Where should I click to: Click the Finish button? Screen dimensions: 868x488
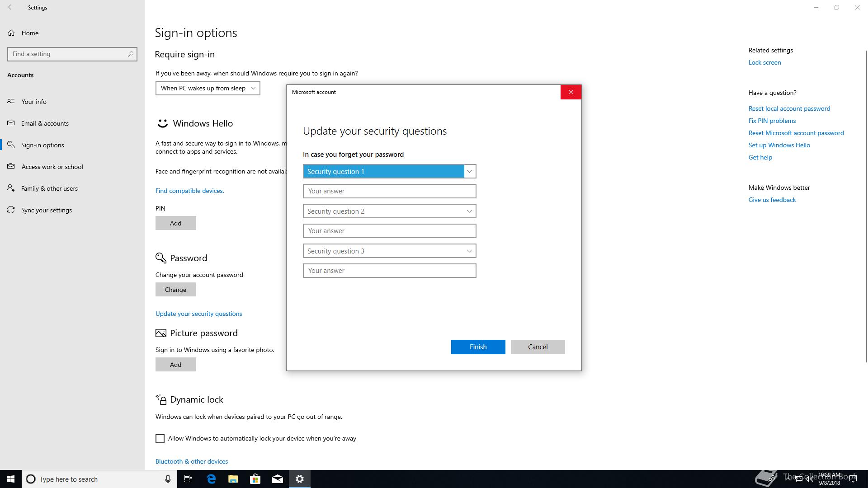pos(478,347)
